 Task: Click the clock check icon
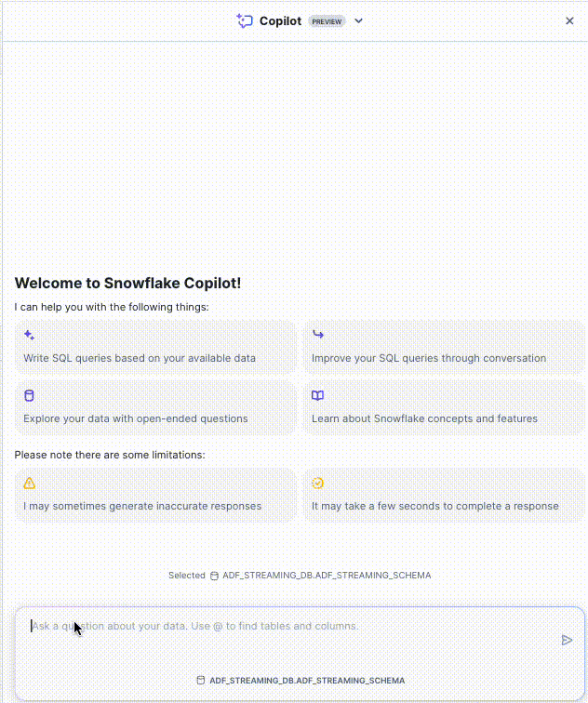coord(318,483)
